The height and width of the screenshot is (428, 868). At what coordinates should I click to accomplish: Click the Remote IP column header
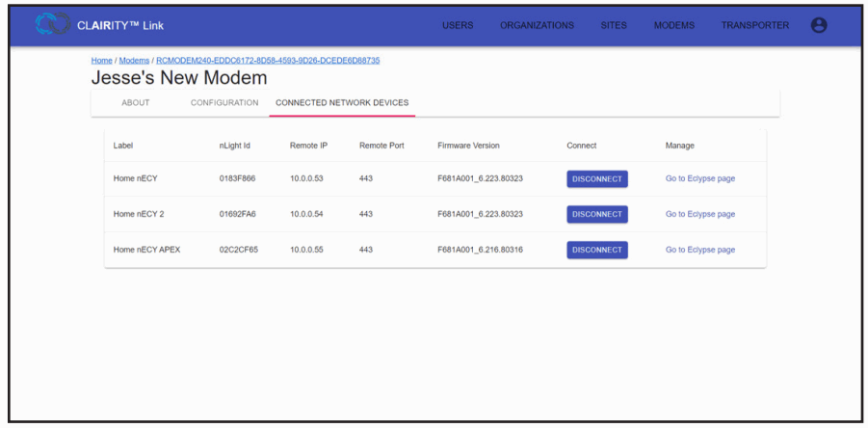[308, 146]
